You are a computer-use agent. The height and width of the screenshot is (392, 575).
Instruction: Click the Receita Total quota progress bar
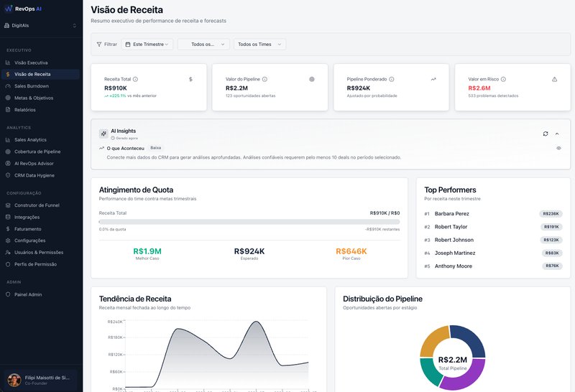coord(249,222)
